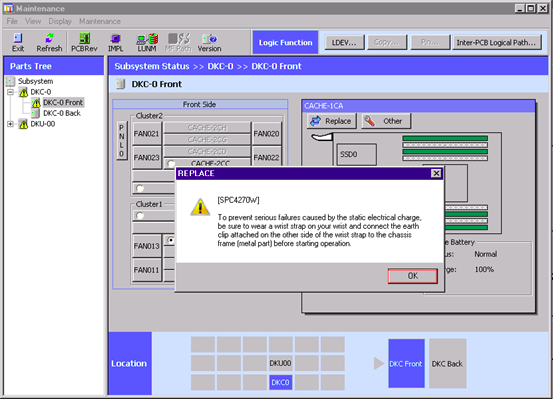Click OK in the REPLACE dialog

click(x=413, y=276)
